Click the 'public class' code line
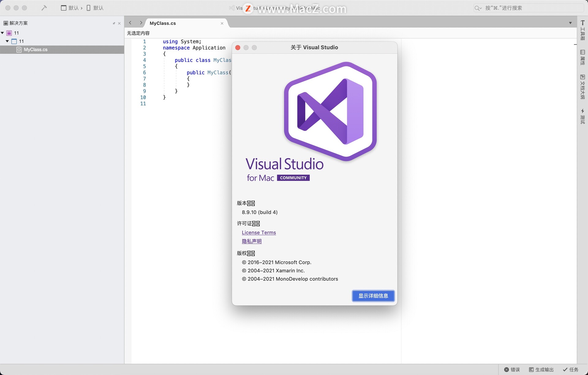588x375 pixels. (203, 60)
